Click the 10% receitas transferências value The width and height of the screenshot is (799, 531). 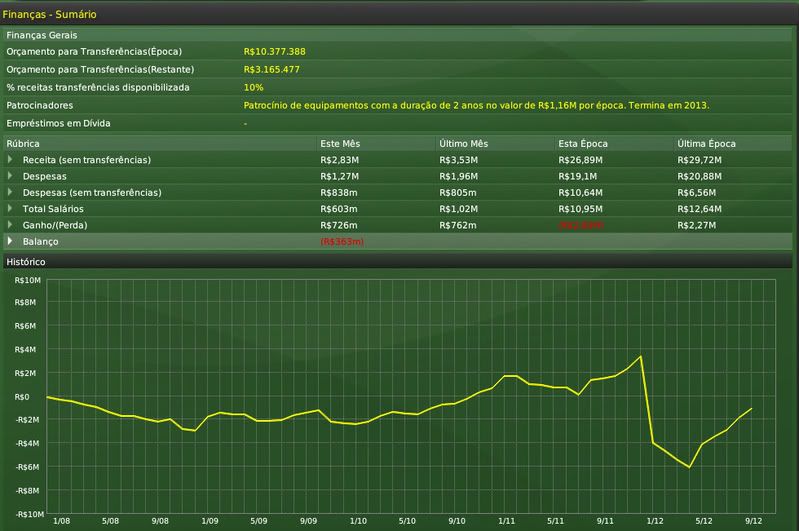(x=254, y=87)
